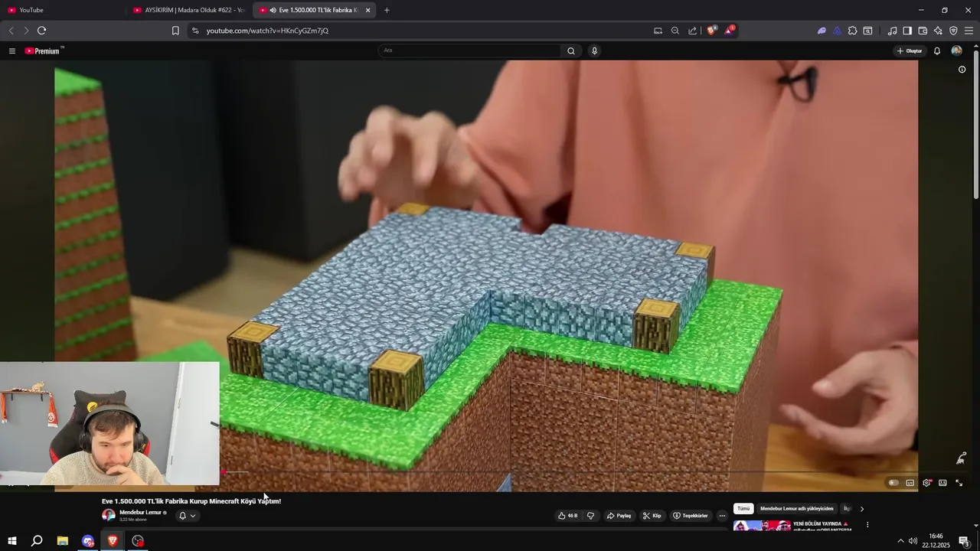Screen dimensions: 980x551
Task: Open Brave Shields lion icon
Action: pos(711,31)
